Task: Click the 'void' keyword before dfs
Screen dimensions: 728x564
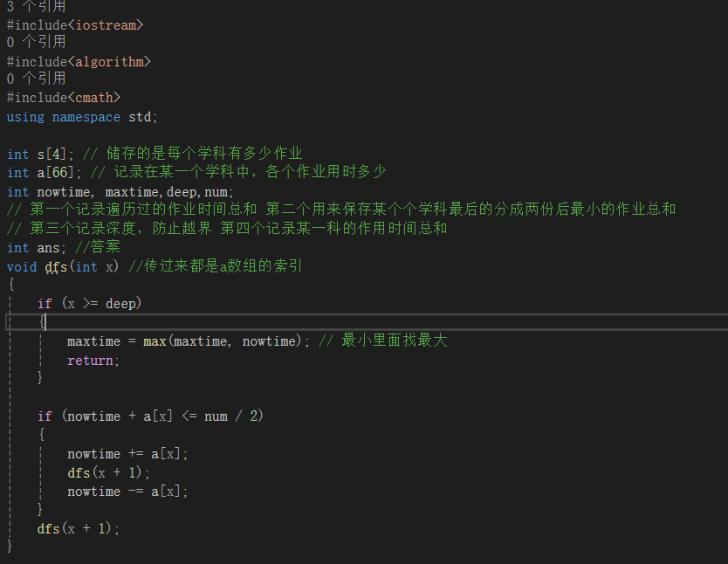Action: tap(22, 267)
